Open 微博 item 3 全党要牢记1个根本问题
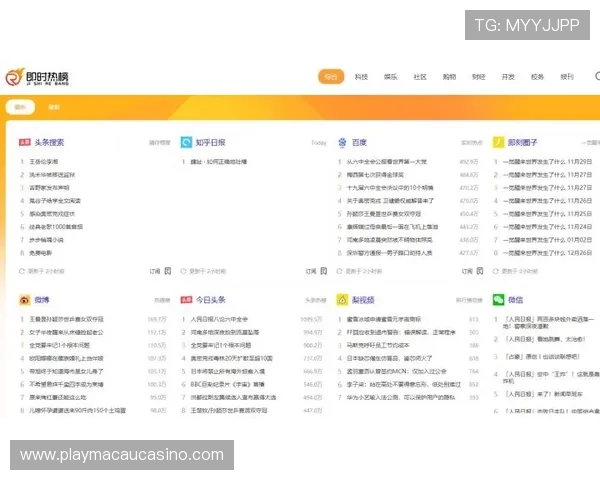 59,345
